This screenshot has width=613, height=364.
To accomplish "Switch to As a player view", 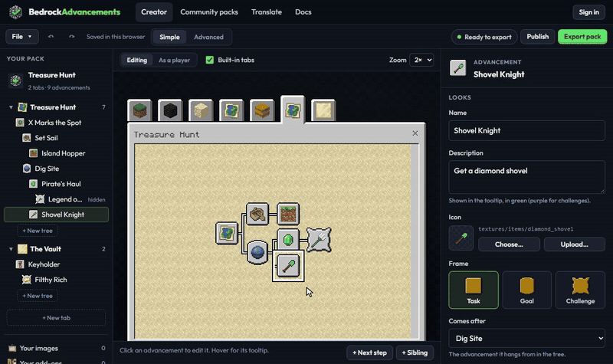I will click(175, 61).
